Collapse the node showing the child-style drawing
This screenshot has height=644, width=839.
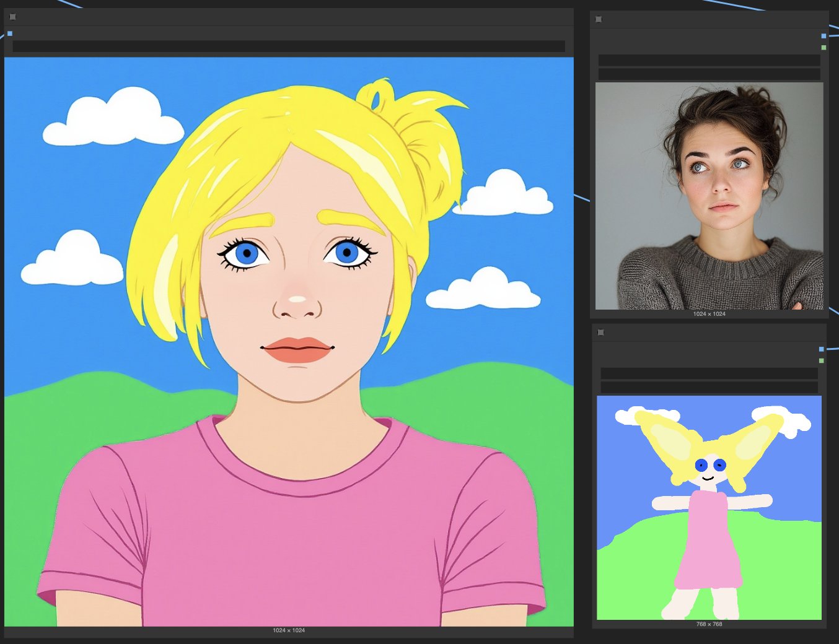click(x=600, y=333)
